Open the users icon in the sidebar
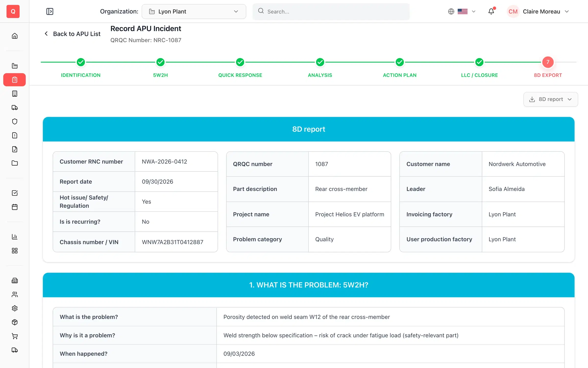The image size is (588, 368). tap(15, 294)
